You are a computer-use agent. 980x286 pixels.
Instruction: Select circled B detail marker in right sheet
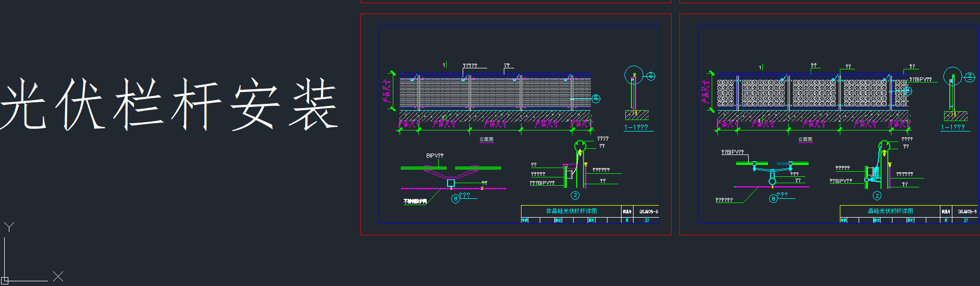(773, 198)
